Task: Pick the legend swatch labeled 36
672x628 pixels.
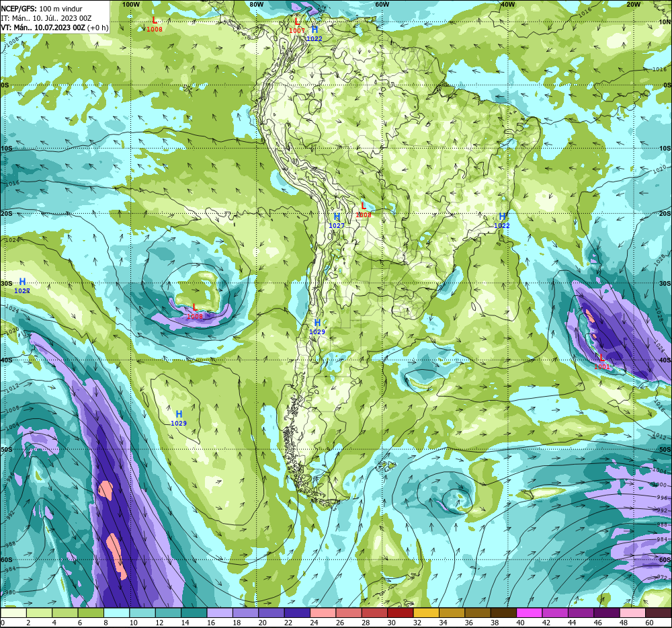Action: pyautogui.click(x=478, y=613)
